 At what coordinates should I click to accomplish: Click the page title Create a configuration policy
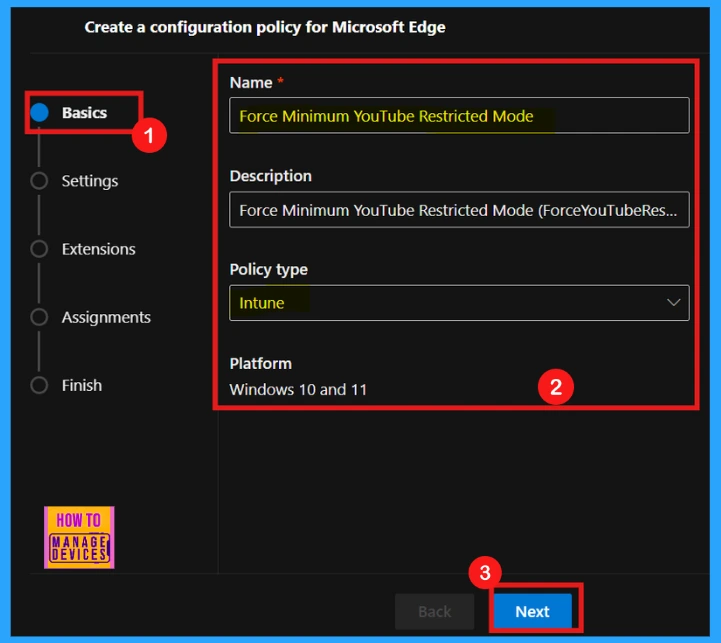point(265,27)
